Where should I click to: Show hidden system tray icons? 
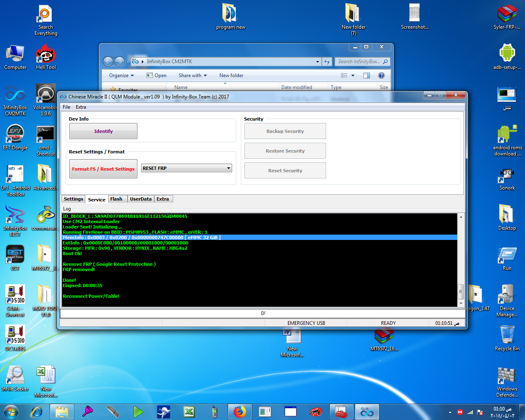click(450, 412)
